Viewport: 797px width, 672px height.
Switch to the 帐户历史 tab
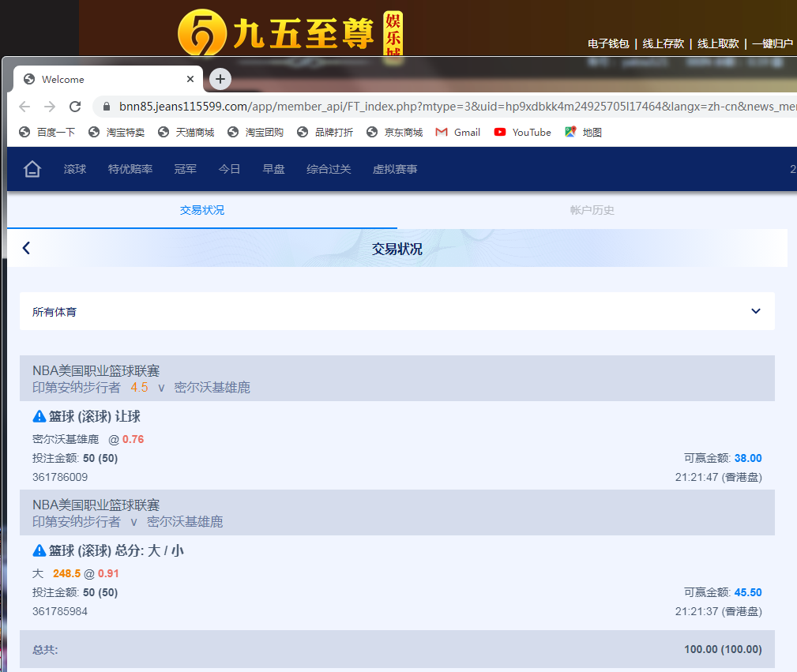592,210
